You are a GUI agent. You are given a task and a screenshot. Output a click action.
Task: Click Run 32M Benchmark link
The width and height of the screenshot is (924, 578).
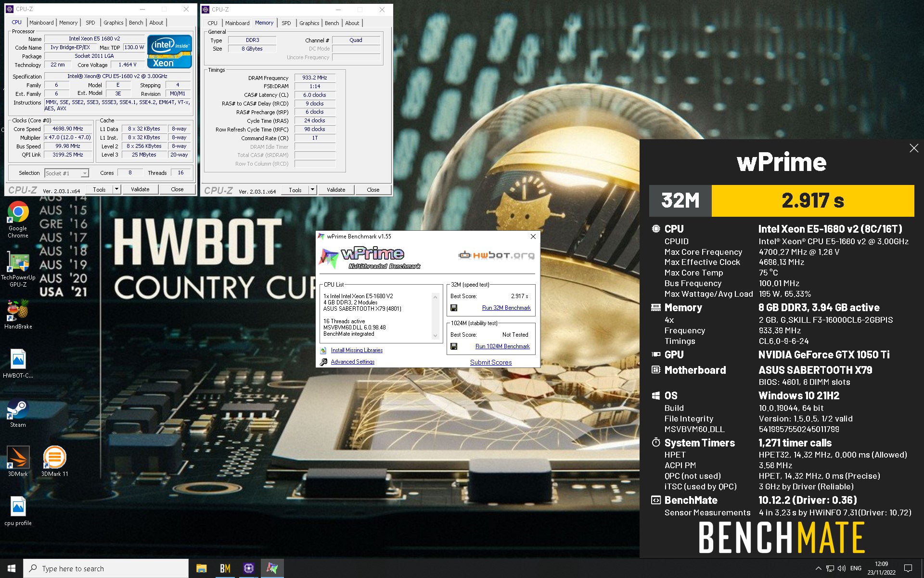[x=506, y=308]
